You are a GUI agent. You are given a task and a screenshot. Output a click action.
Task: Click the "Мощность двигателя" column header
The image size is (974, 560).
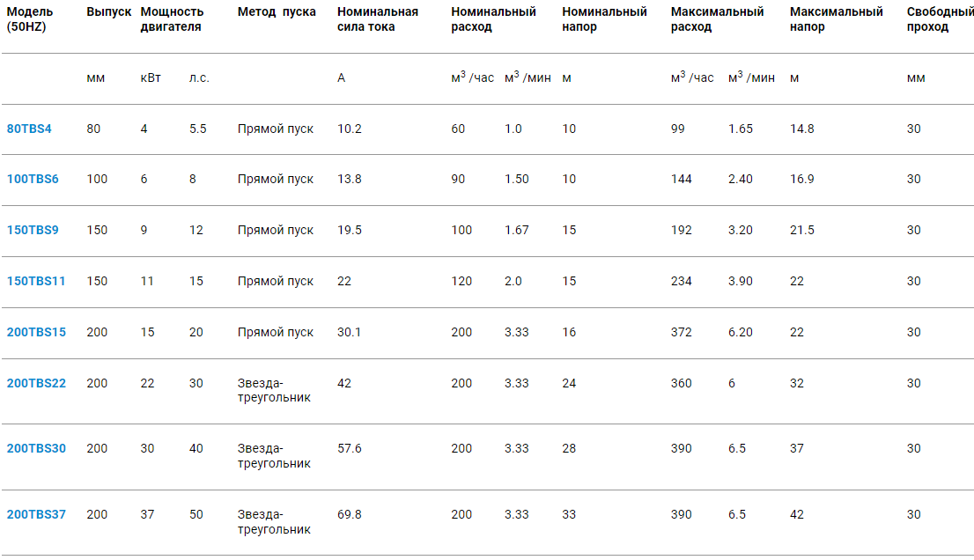(172, 19)
